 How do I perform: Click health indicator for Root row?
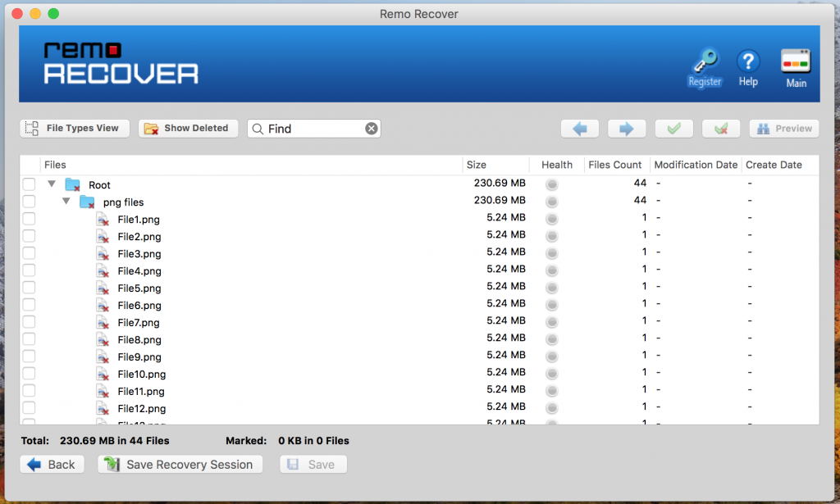[552, 184]
